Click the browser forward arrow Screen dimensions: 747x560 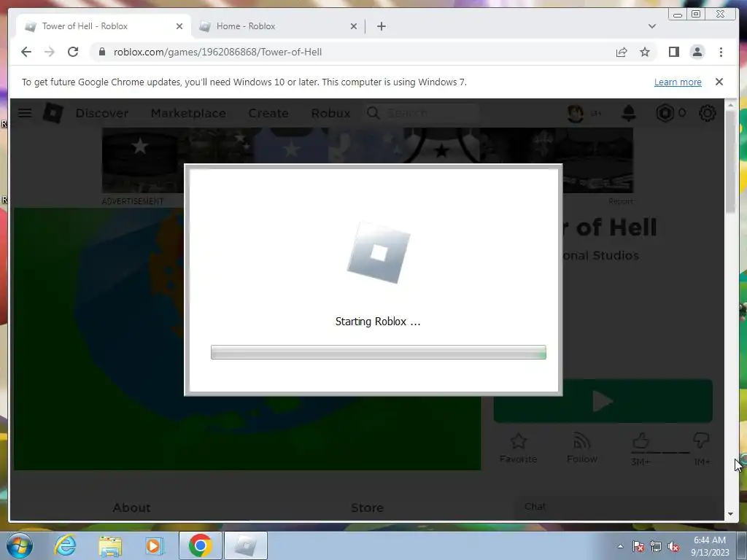coord(50,52)
